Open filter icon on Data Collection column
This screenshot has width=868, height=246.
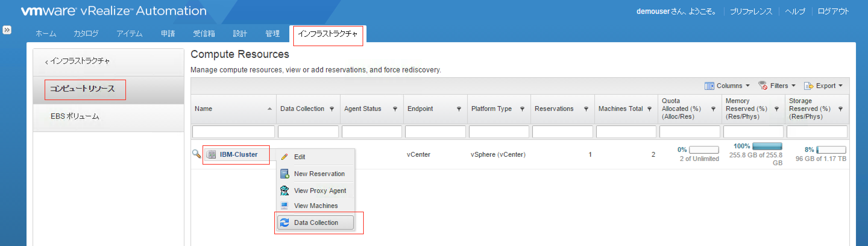tap(332, 109)
